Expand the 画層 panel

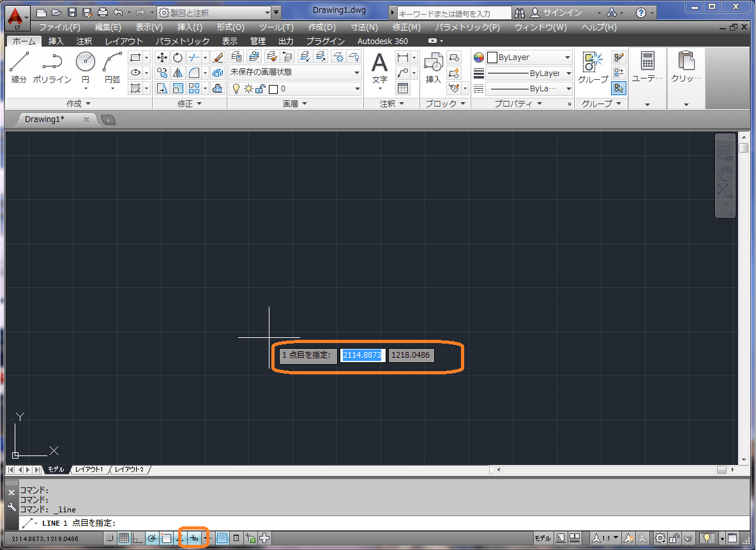tap(294, 103)
